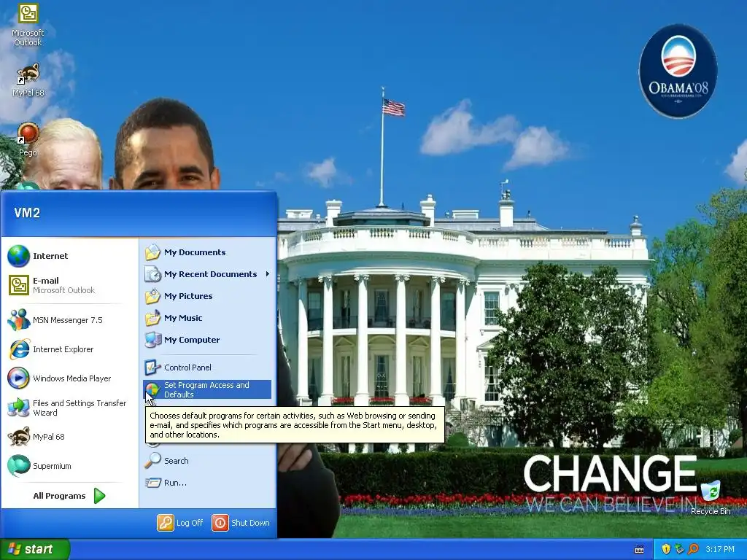Open My Pictures folder
This screenshot has width=747, height=560.
(208, 296)
